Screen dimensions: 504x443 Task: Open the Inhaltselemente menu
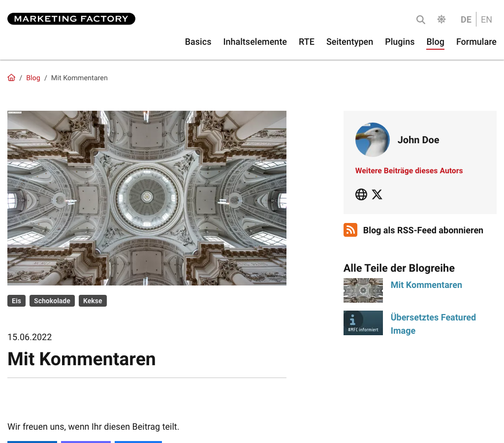(255, 42)
